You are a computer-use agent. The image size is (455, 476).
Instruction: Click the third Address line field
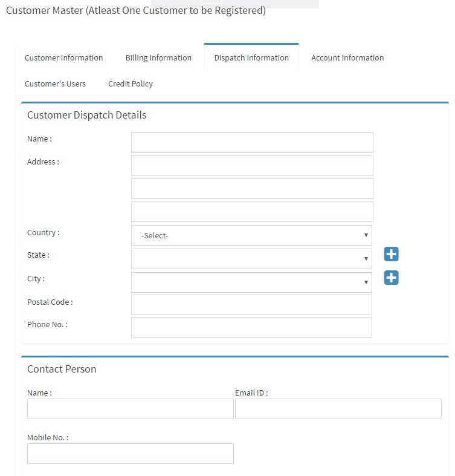[x=252, y=212]
